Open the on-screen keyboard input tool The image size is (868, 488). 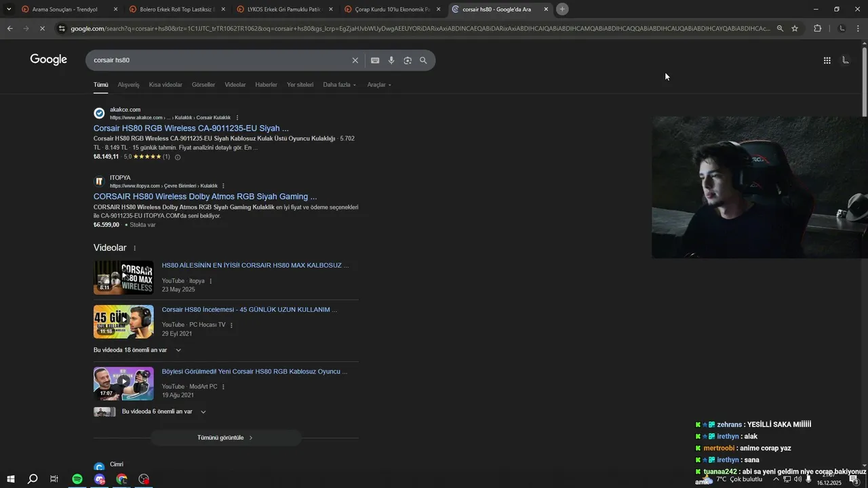tap(375, 60)
